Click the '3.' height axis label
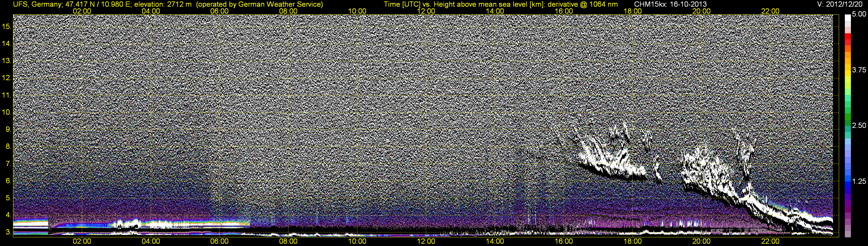Viewport: 868px width, 246px height. 8,232
